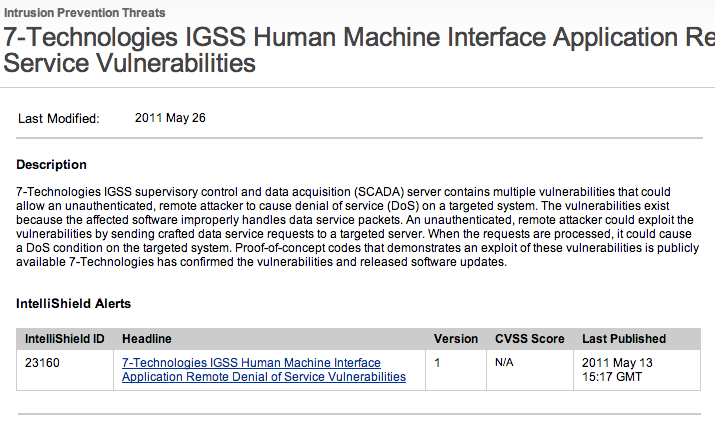This screenshot has width=715, height=423.
Task: Click 'Service Vulnerabilities' in the page title
Action: click(x=130, y=65)
